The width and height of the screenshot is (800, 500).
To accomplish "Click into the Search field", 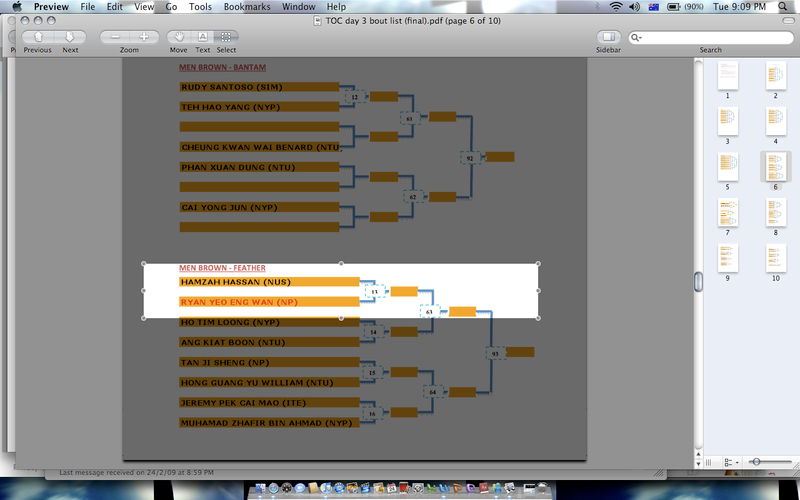I will coord(715,38).
